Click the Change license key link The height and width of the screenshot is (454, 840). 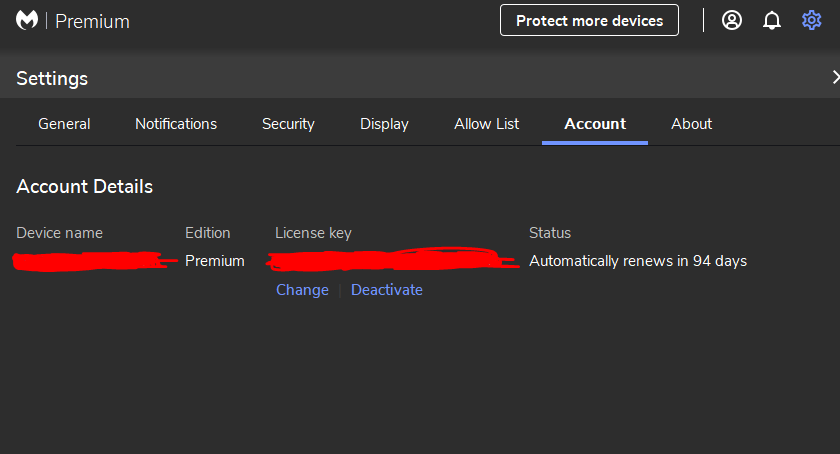(x=302, y=290)
